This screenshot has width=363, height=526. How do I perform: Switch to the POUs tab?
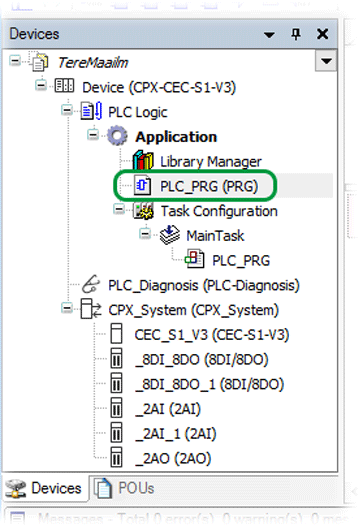point(125,488)
